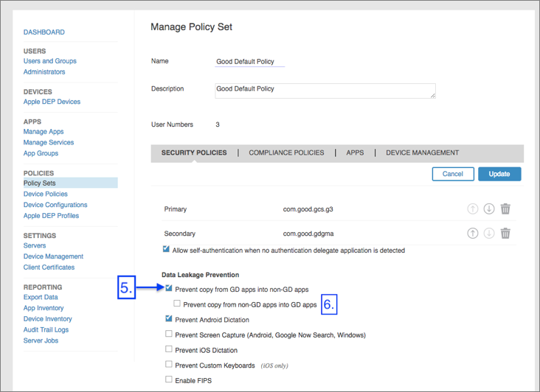The width and height of the screenshot is (540, 392).
Task: Enable Prevent copy from non-GD apps into GD apps
Action: 177,304
